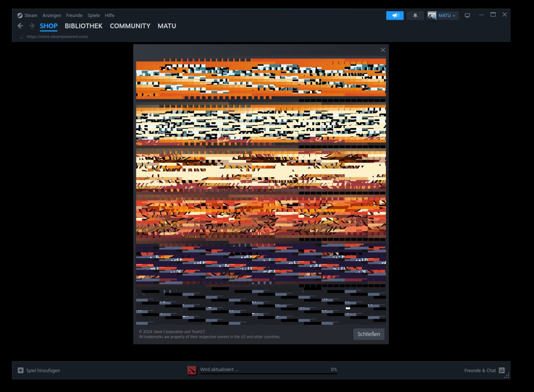Click the Steam logo menu
The height and width of the screenshot is (392, 534).
pyautogui.click(x=27, y=15)
